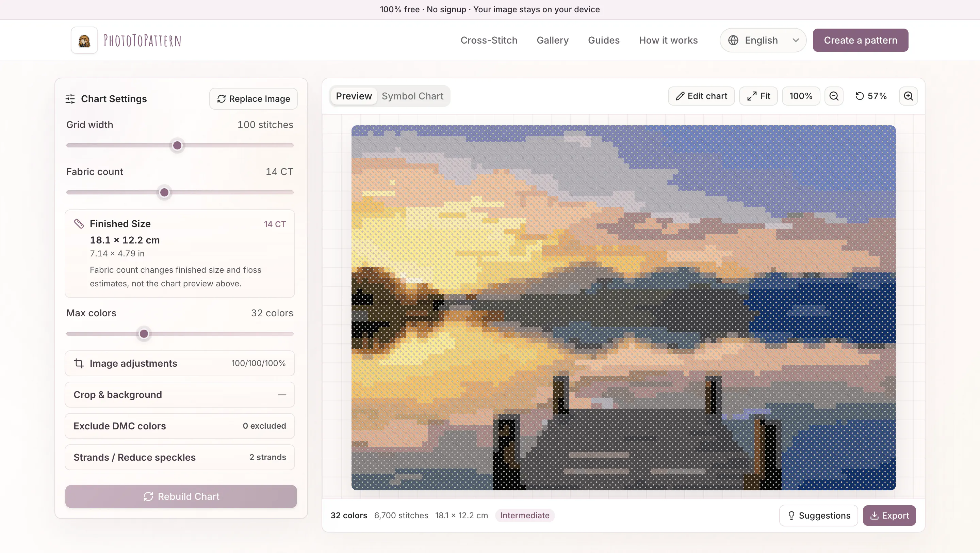Click the PhotoToPattern site title
This screenshot has height=553, width=980.
[143, 41]
